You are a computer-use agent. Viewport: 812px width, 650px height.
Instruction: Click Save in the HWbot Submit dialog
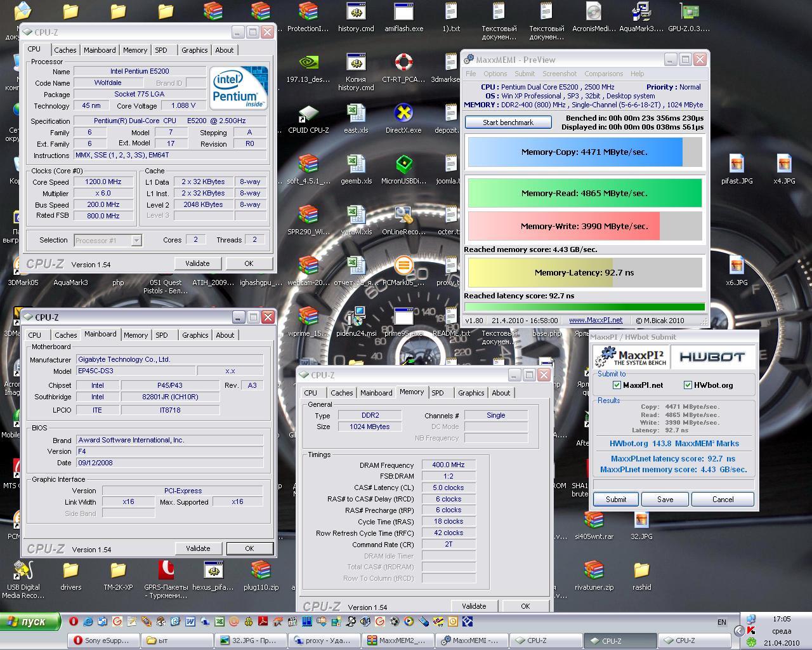pos(665,500)
